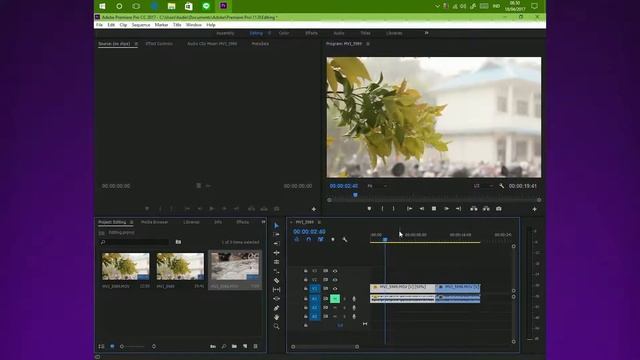Toggle track lock on A1
This screenshot has width=640, height=360.
305,298
